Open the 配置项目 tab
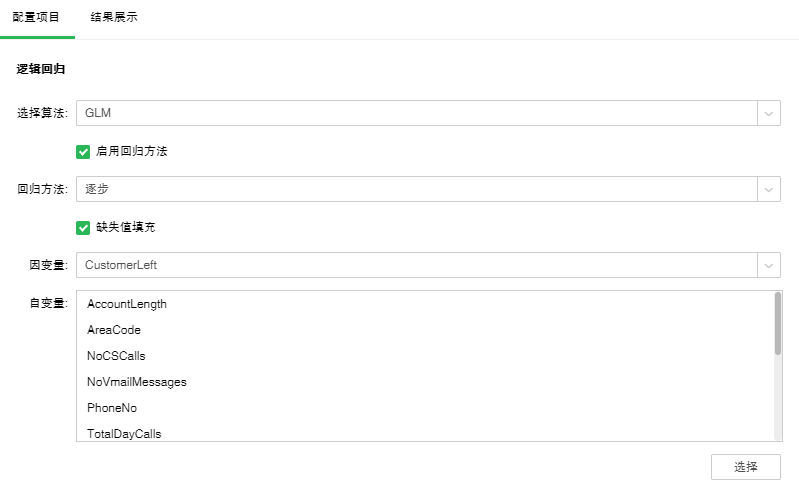The image size is (799, 491). click(36, 17)
